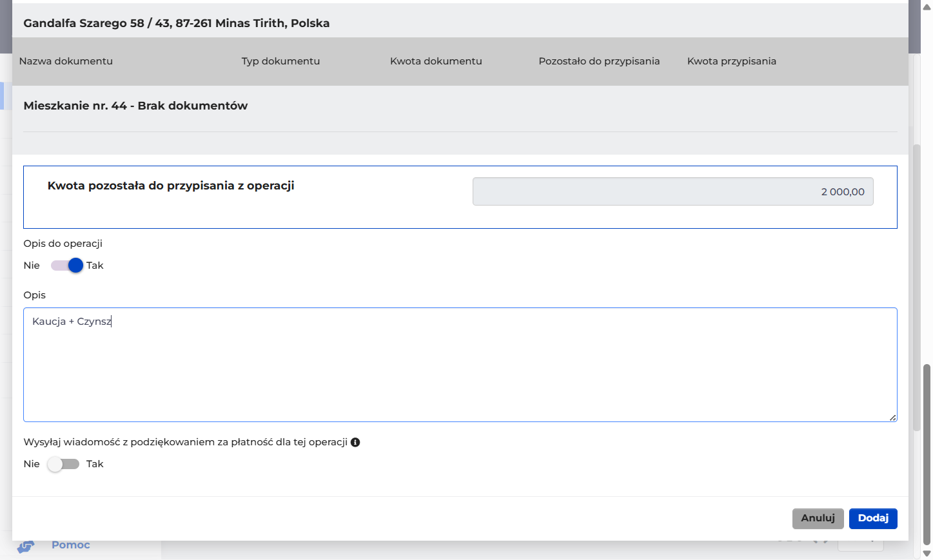
Task: Click the Tak label of Opis do operacji
Action: coord(95,266)
